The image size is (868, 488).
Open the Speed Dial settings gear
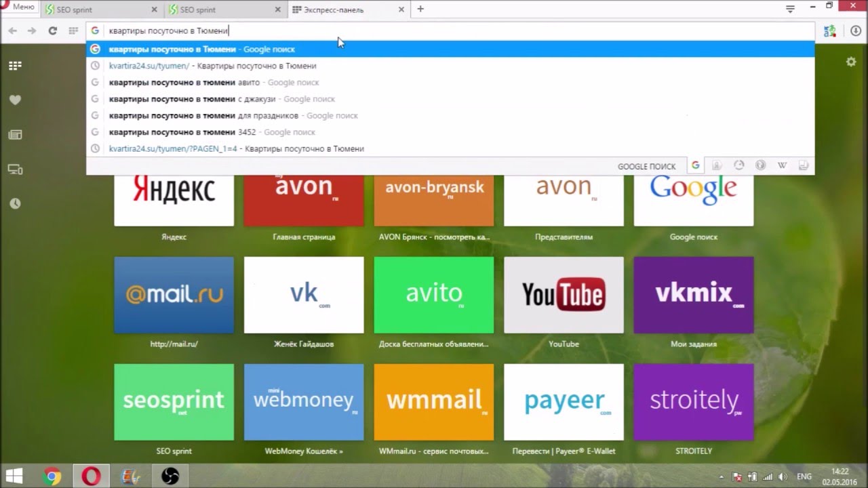851,62
